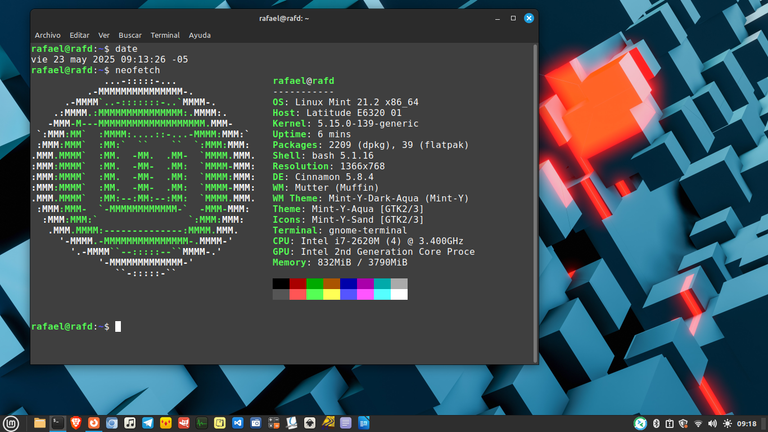Open the purple text editor icon
Viewport: 768px width, 432px height.
click(346, 423)
